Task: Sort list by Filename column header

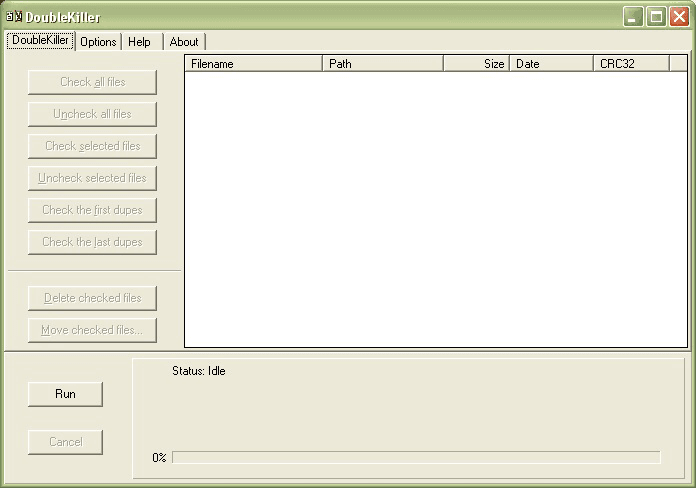Action: coord(253,64)
